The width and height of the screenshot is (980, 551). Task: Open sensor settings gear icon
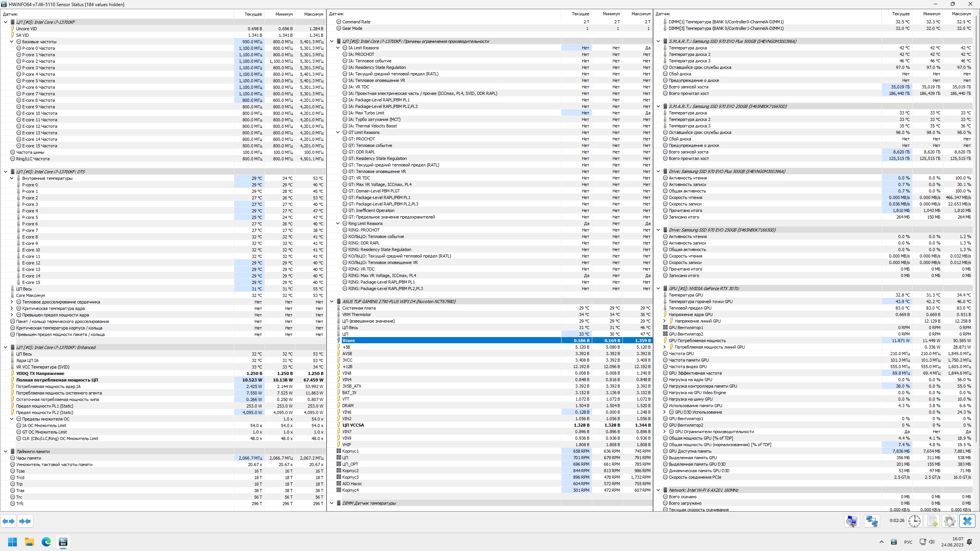(950, 521)
